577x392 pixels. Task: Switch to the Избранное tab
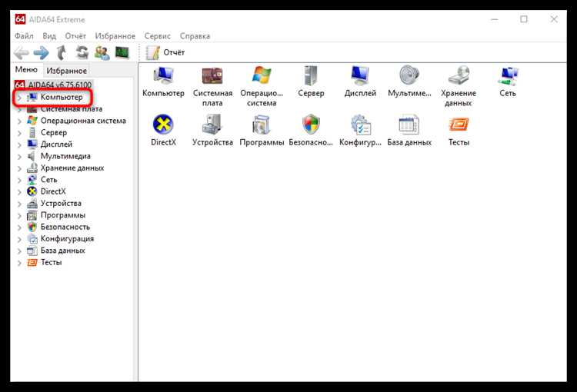[x=66, y=70]
